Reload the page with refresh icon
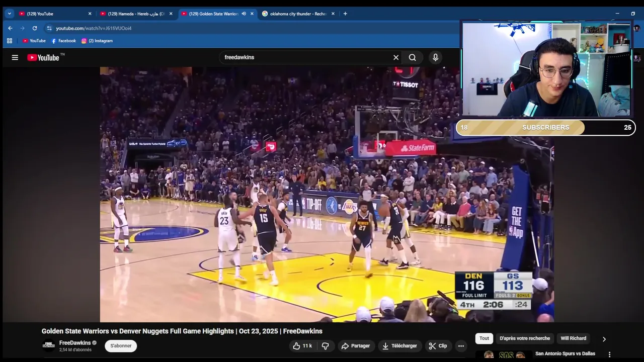The width and height of the screenshot is (644, 362). click(35, 28)
